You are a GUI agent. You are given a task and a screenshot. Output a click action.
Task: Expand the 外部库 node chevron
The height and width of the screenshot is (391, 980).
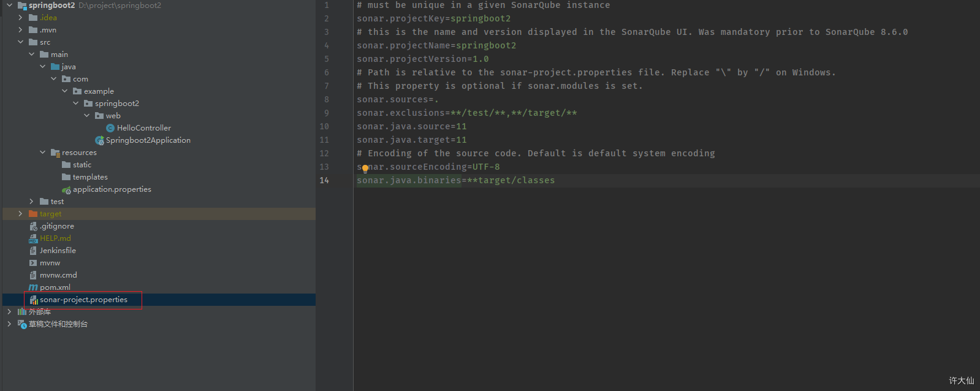coord(10,312)
